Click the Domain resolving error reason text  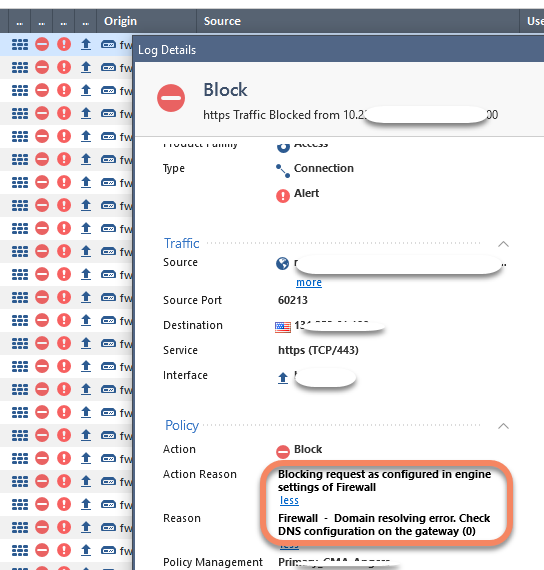point(384,525)
